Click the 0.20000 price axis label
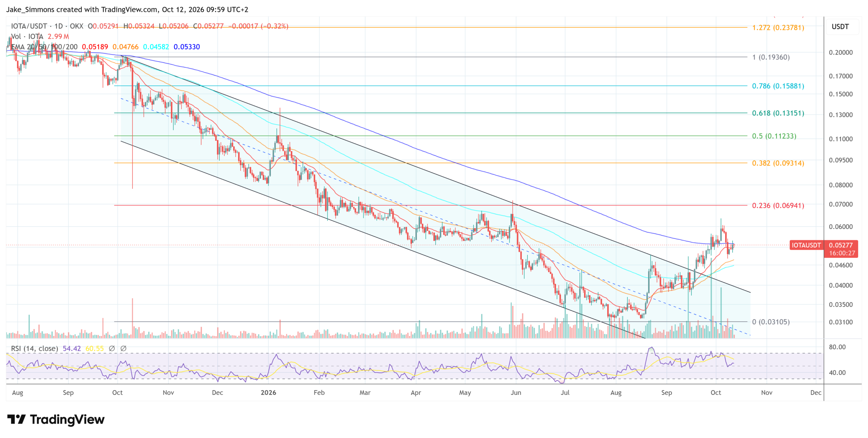 click(x=841, y=52)
